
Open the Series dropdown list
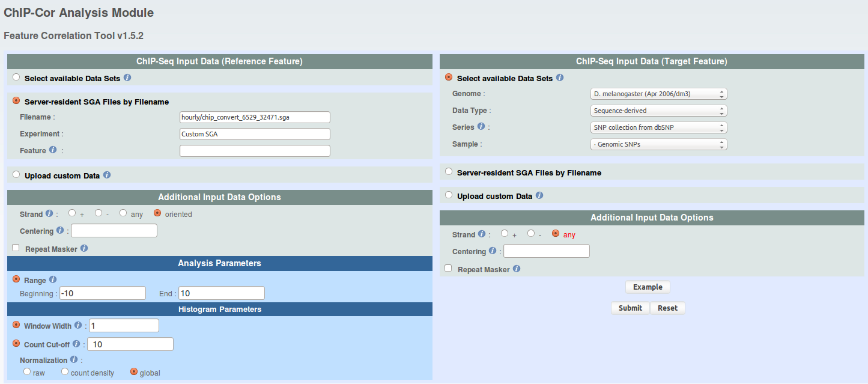(x=658, y=127)
